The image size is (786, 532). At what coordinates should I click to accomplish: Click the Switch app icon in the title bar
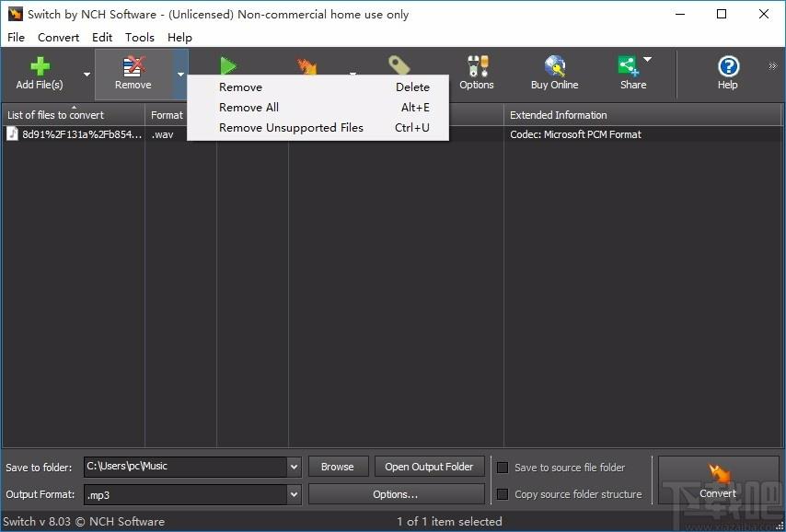point(15,14)
